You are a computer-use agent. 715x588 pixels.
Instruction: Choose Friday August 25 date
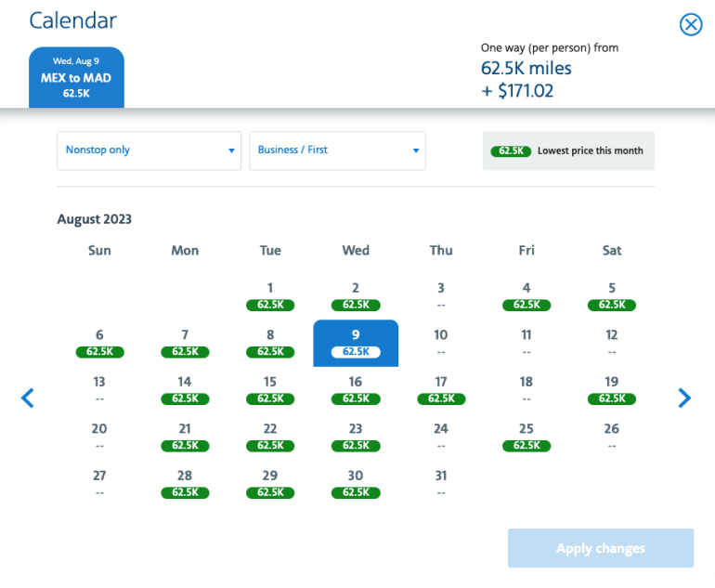[x=526, y=437]
